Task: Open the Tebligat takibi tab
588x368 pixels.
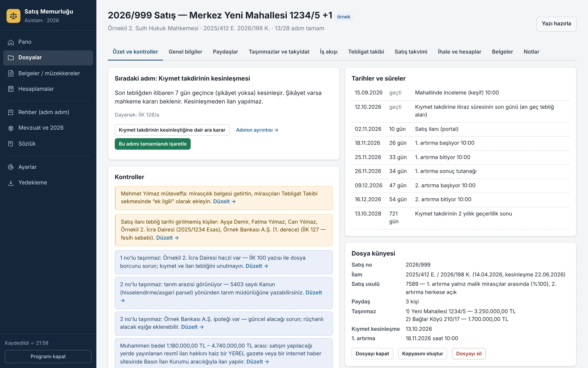Action: coord(366,52)
